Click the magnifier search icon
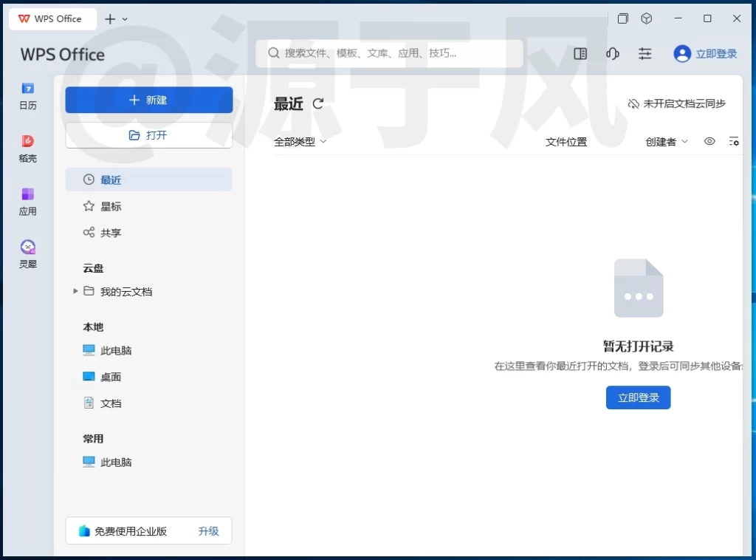 click(274, 53)
